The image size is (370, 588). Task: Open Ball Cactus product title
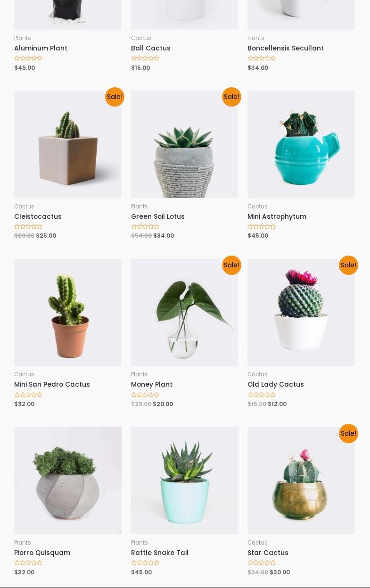point(151,48)
